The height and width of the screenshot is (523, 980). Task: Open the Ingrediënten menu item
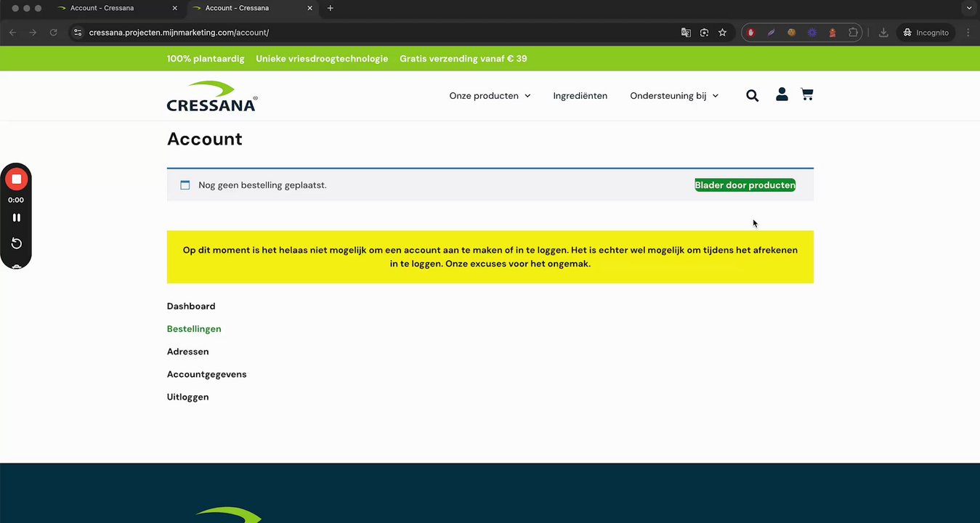click(580, 96)
